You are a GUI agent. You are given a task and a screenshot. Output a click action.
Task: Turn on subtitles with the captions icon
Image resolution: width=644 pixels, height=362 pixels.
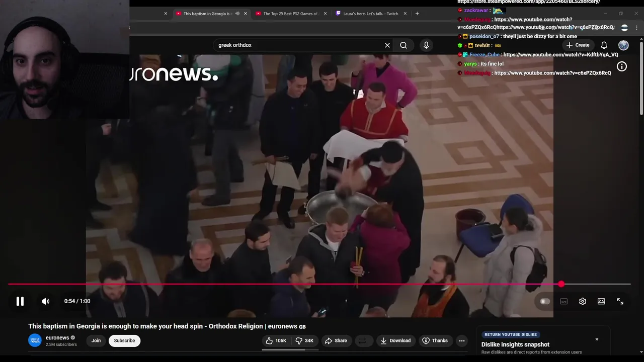(563, 301)
